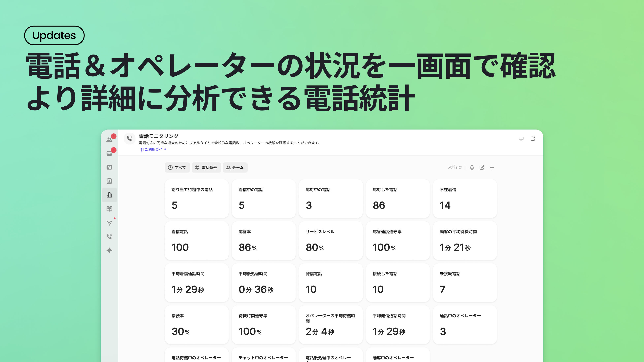Open the paper plane campaign sidebar icon
Screen dimensions: 644x362
(x=109, y=223)
